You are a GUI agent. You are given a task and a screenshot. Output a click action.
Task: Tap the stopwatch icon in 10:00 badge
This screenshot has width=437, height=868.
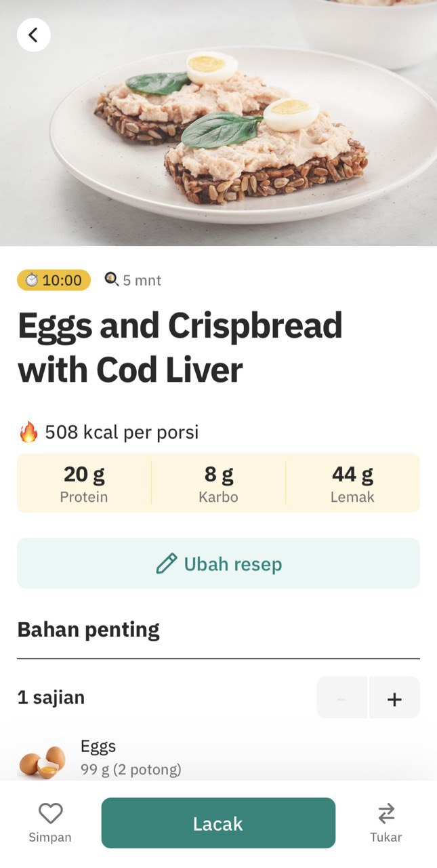(31, 280)
